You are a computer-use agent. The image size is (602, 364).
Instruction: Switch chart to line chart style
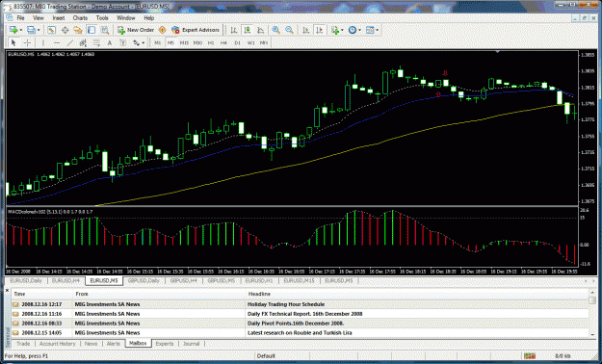(260, 30)
